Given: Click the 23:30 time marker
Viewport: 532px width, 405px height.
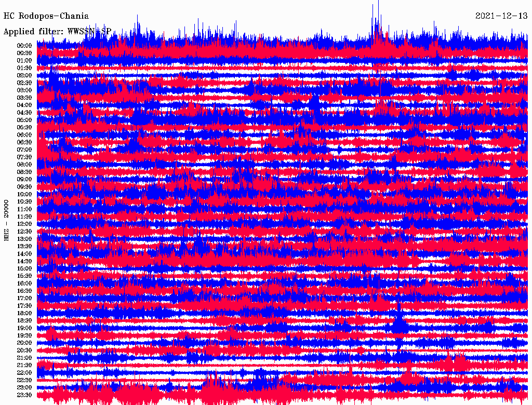Looking at the screenshot, I should 24,395.
